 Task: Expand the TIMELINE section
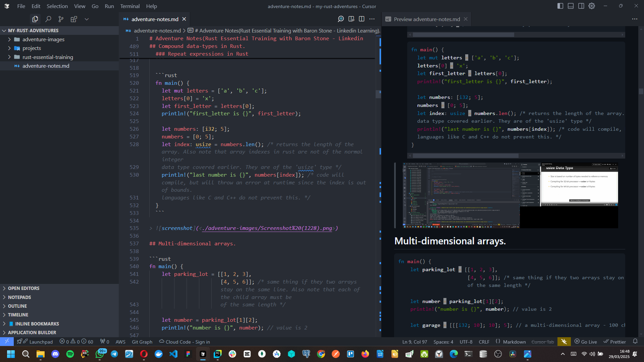(18, 315)
